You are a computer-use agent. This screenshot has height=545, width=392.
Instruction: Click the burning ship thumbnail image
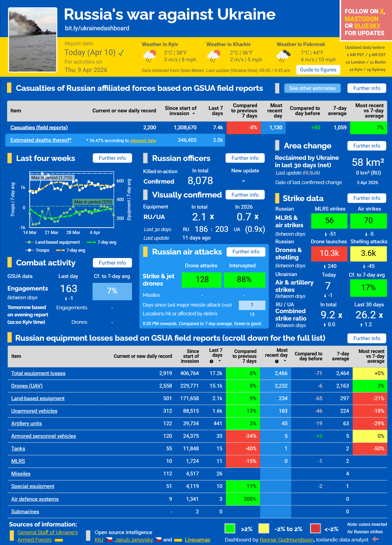coord(33,40)
